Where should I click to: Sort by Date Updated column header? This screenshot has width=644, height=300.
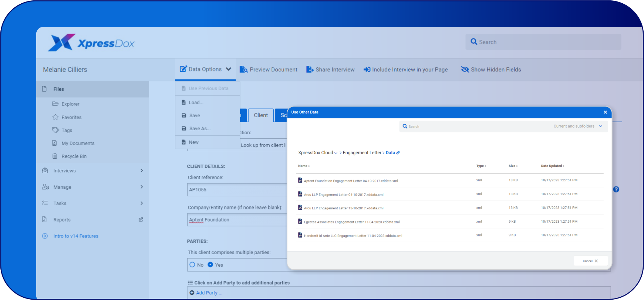pyautogui.click(x=553, y=166)
